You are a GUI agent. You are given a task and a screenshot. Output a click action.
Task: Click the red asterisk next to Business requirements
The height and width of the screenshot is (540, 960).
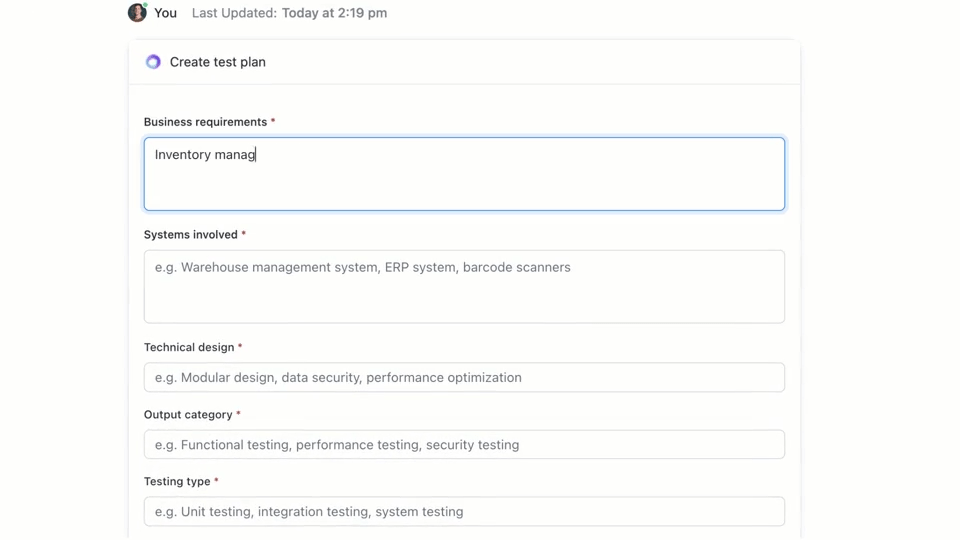pyautogui.click(x=273, y=122)
